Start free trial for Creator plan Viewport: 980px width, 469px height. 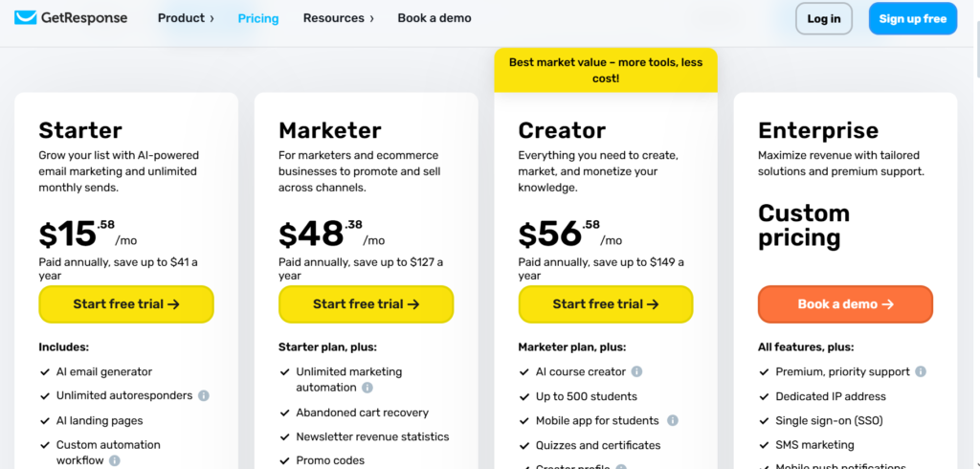pyautogui.click(x=606, y=304)
